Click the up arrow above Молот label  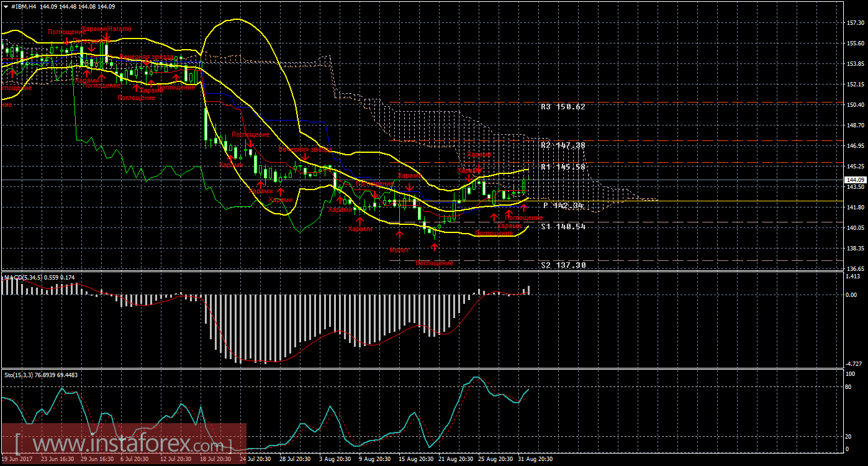pos(399,235)
